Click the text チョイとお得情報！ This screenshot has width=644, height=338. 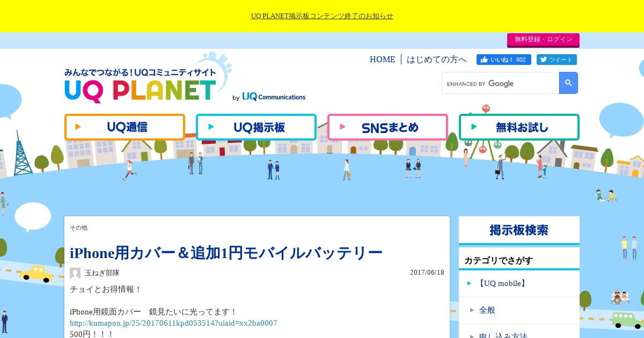coord(106,290)
